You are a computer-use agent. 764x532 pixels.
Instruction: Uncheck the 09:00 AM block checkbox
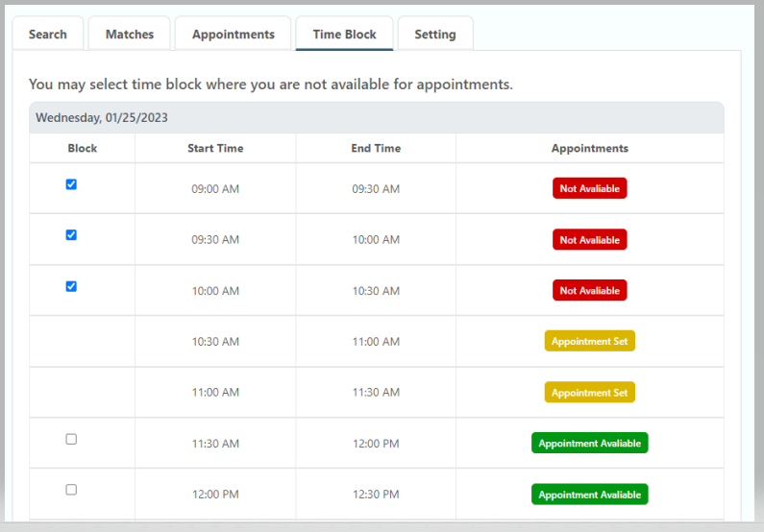click(x=71, y=184)
